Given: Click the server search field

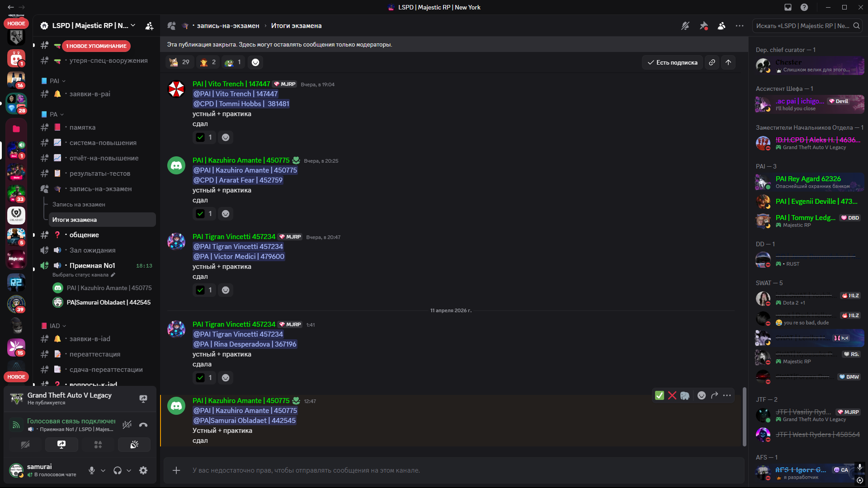Looking at the screenshot, I should point(803,26).
